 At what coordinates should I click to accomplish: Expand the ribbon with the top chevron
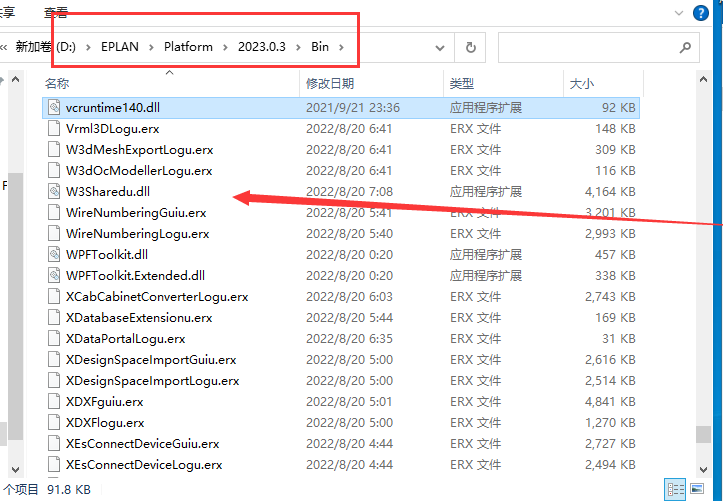tap(679, 13)
